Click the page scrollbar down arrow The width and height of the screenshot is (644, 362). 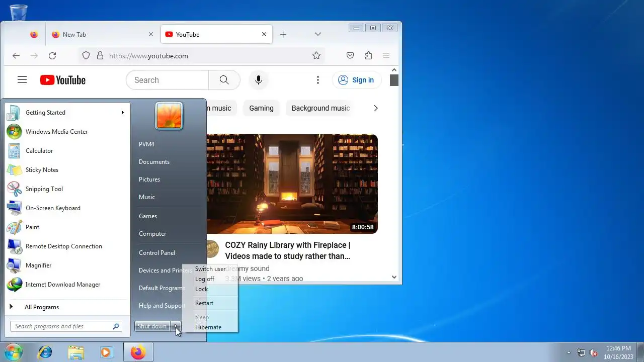click(394, 277)
